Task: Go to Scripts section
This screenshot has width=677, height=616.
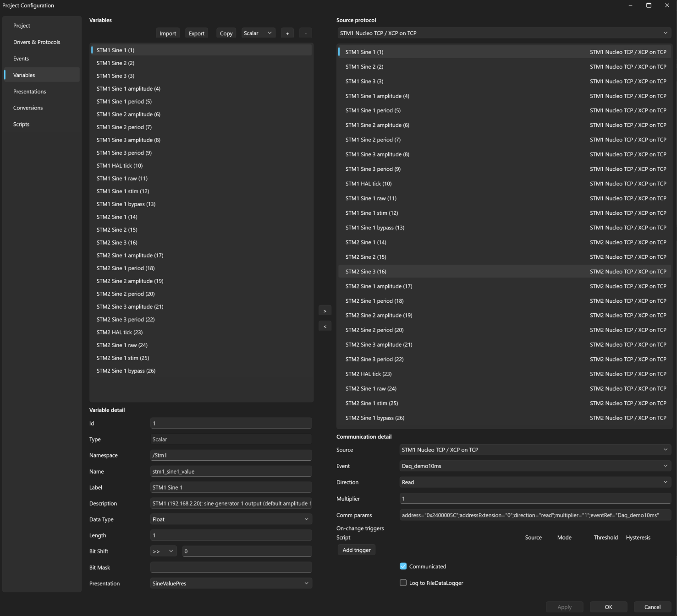Action: 42,125
